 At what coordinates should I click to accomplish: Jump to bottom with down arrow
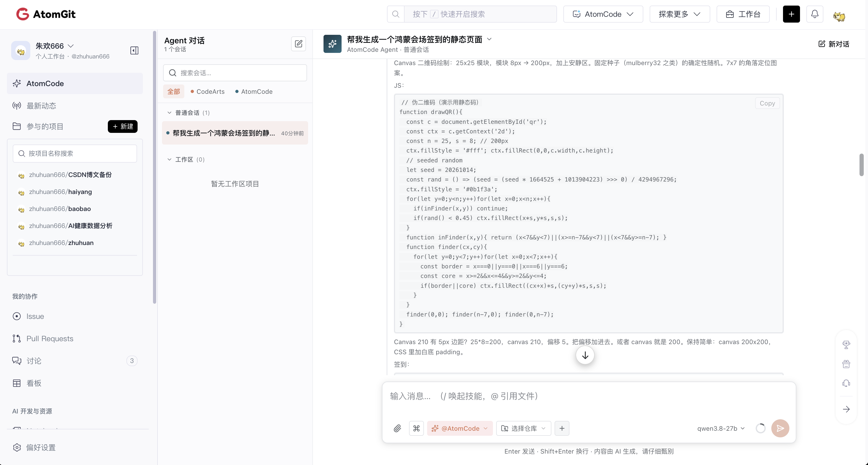(585, 355)
